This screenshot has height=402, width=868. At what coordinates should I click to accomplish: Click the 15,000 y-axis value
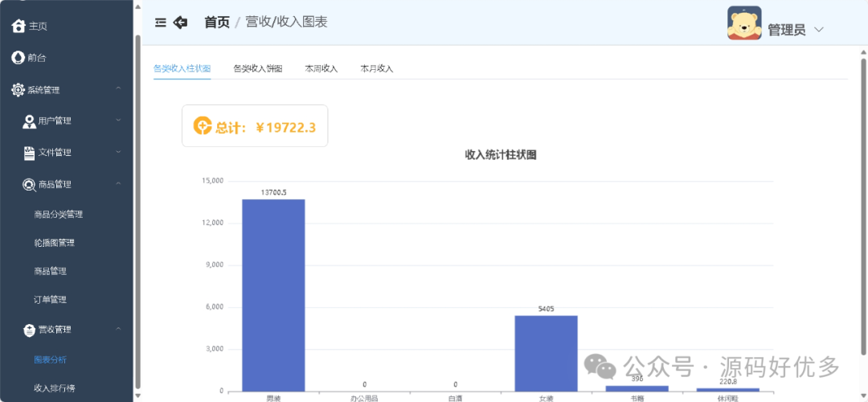(x=214, y=181)
